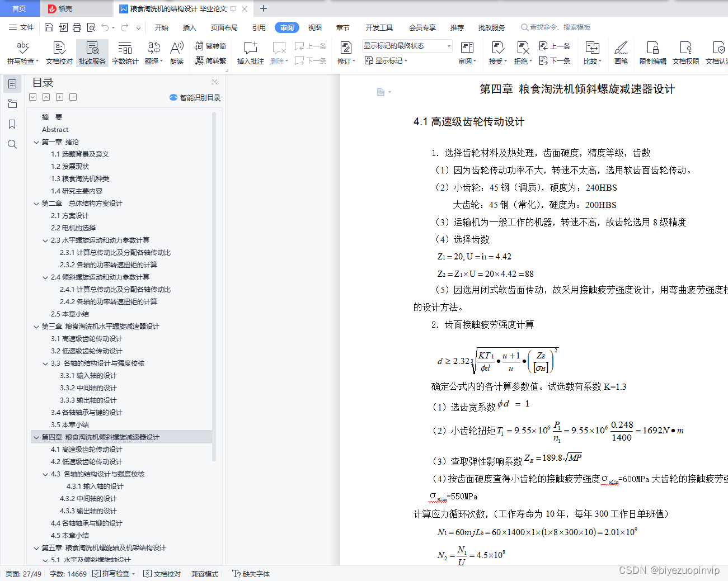Screen dimensions: 728x581
Task: Collapse section 2.3 in outline
Action: [x=45, y=240]
